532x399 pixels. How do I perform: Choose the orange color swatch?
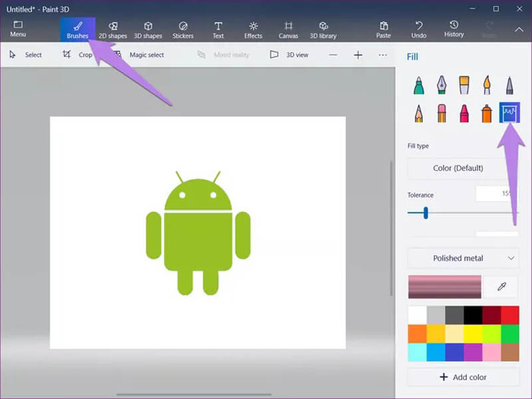(418, 334)
